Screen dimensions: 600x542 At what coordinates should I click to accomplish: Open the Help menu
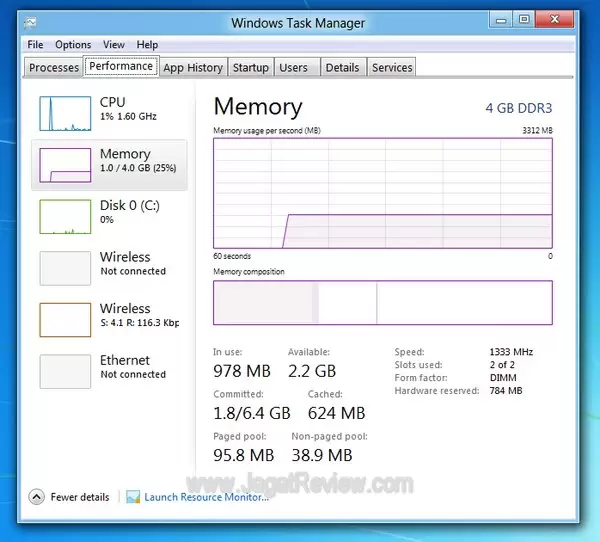click(x=147, y=45)
